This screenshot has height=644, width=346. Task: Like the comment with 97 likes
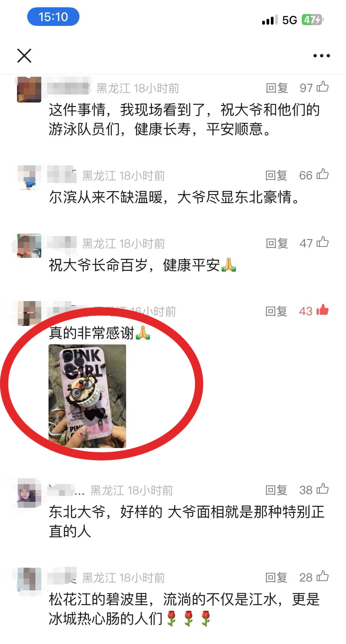tap(322, 87)
